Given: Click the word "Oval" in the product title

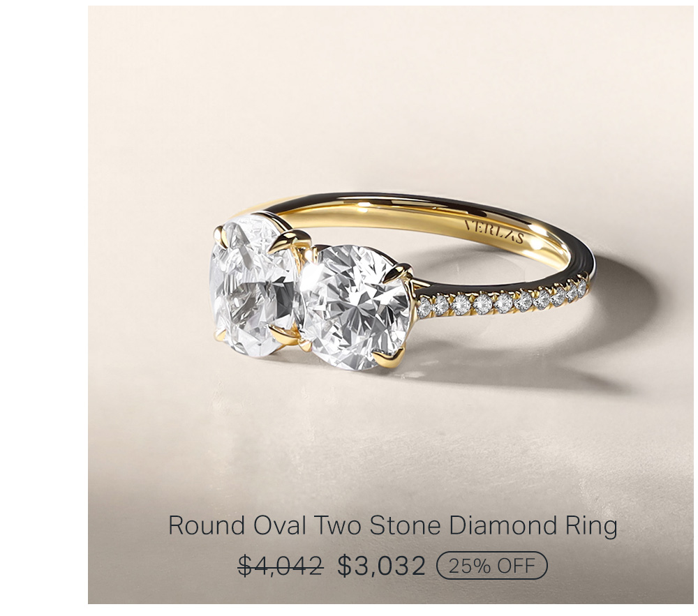Looking at the screenshot, I should (x=280, y=525).
